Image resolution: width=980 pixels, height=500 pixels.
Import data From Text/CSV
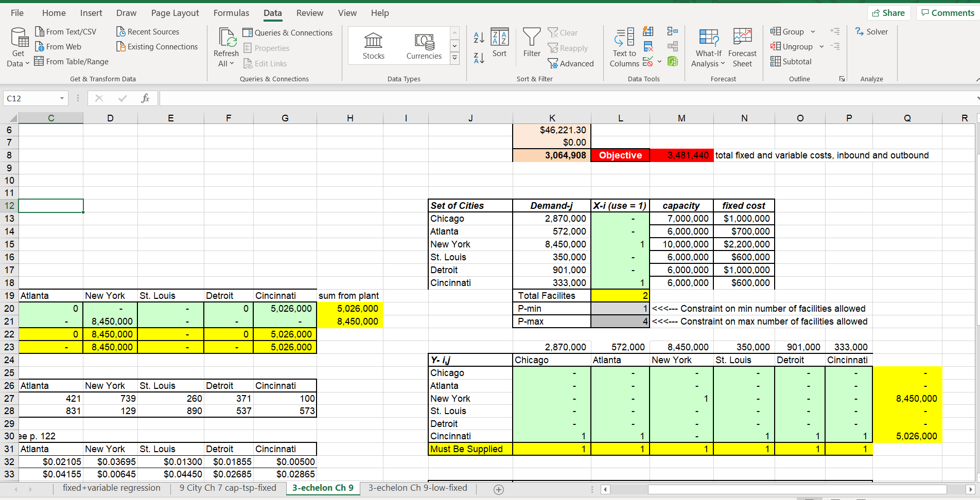[65, 32]
